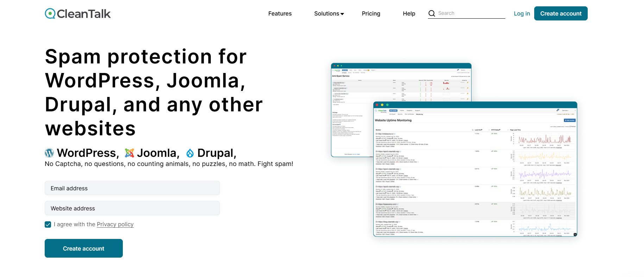Click the Website Uptime Monitoring screenshot
This screenshot has width=644, height=277.
pyautogui.click(x=475, y=169)
